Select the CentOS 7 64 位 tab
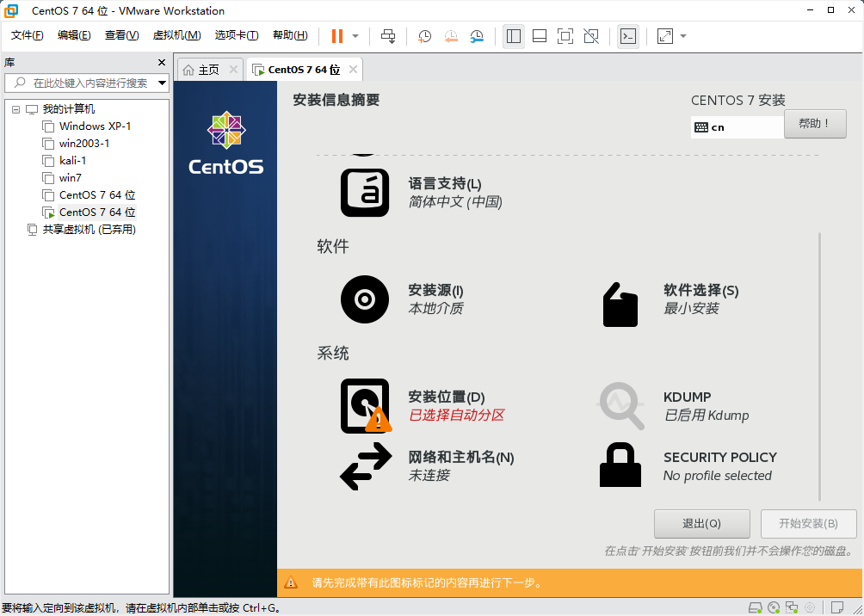Viewport: 864px width, 616px height. click(x=304, y=70)
